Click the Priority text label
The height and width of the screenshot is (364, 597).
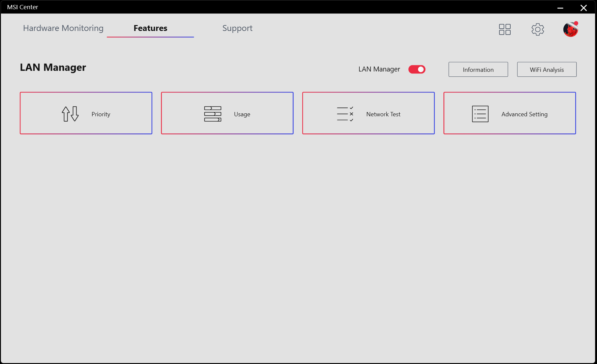pos(101,114)
